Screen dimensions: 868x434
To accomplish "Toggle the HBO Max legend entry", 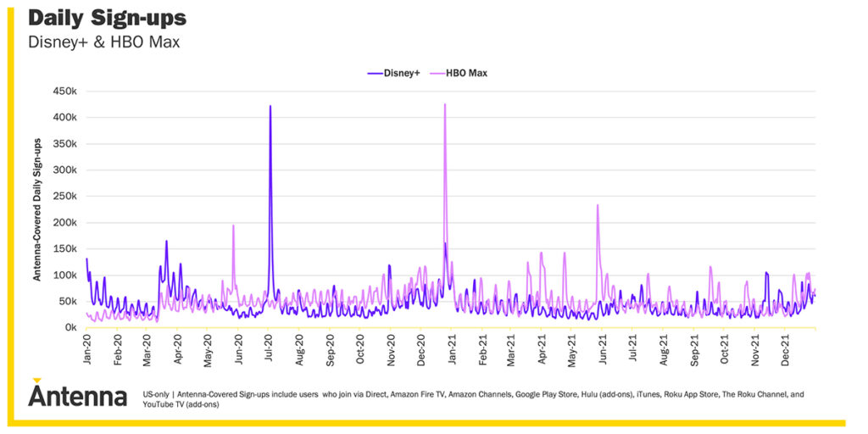I will click(459, 73).
